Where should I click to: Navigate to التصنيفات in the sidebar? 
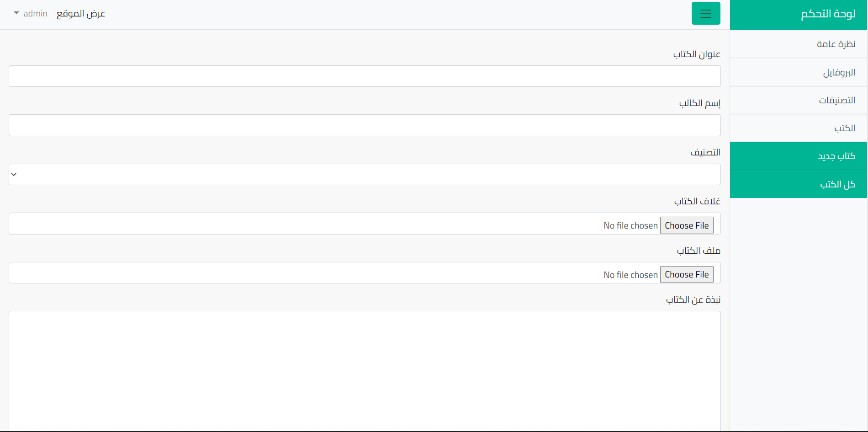tap(836, 100)
